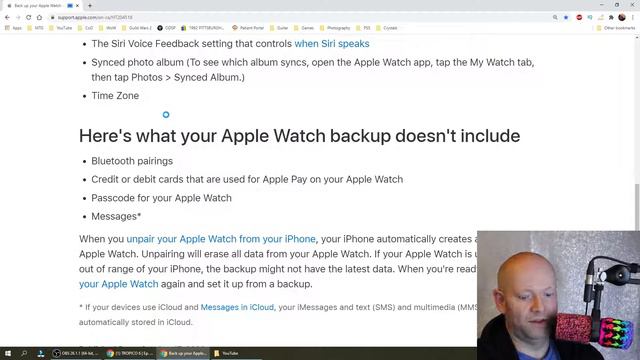The width and height of the screenshot is (640, 360).
Task: Click the 'Passcode for your Apple Watch' list item
Action: [x=161, y=198]
